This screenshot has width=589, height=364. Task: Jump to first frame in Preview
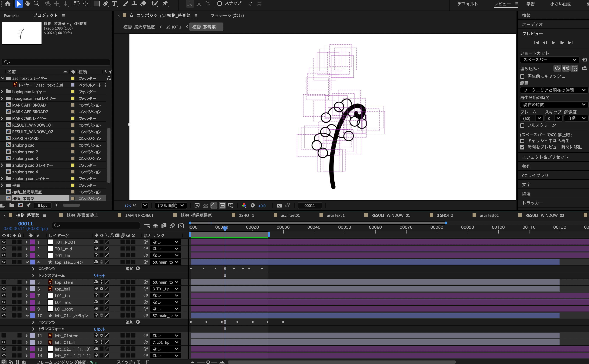[x=536, y=43]
